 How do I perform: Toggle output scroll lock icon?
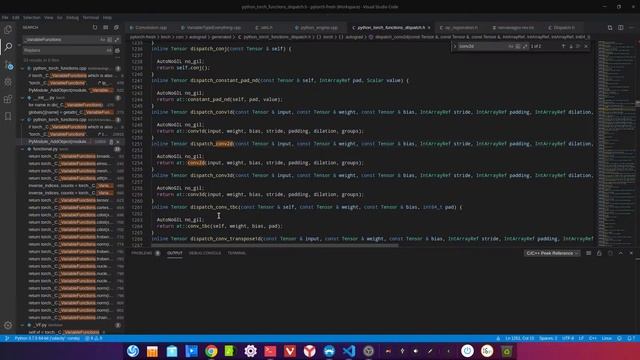click(599, 253)
